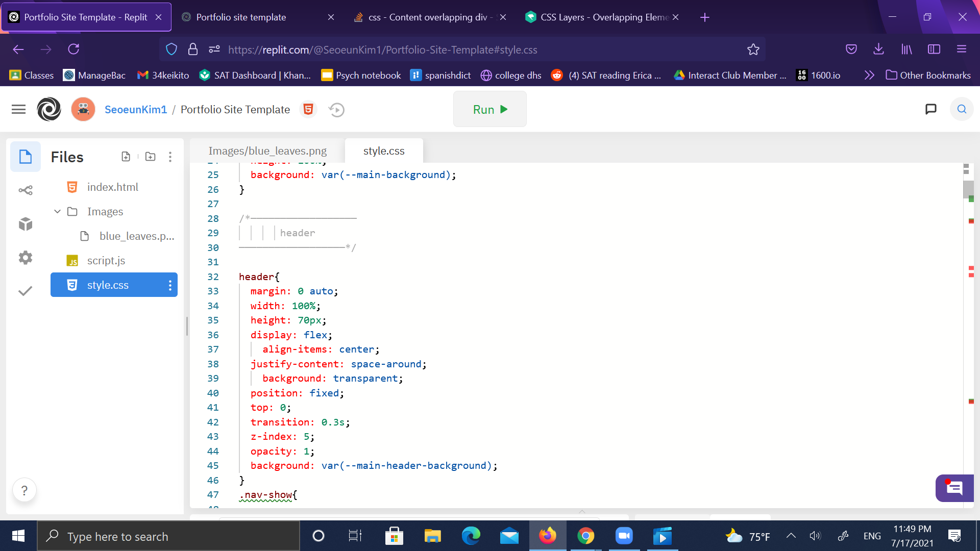
Task: Toggle the Files panel sidebar icon
Action: pyautogui.click(x=26, y=157)
